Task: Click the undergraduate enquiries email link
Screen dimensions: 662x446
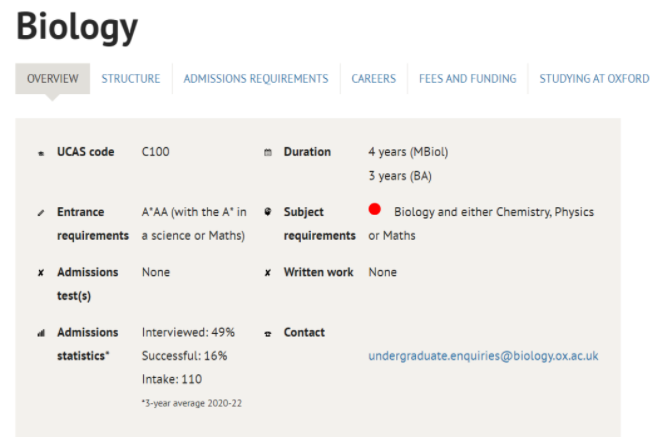Action: [483, 356]
